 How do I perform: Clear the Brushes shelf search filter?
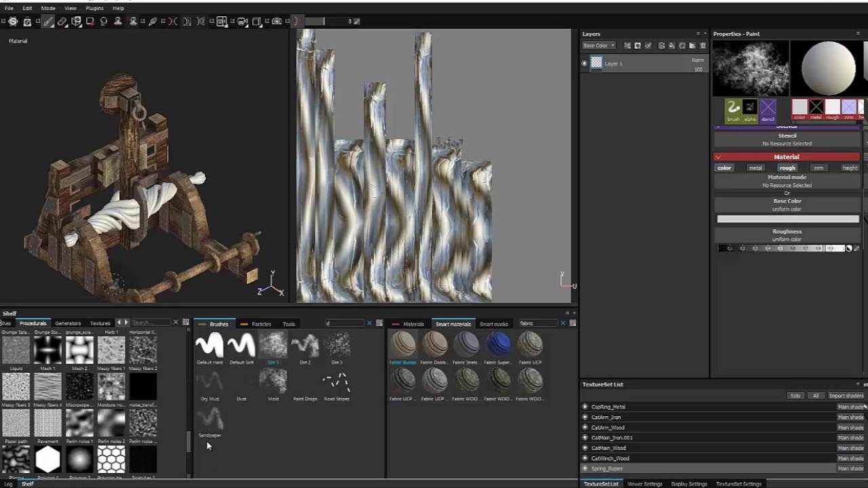point(369,323)
